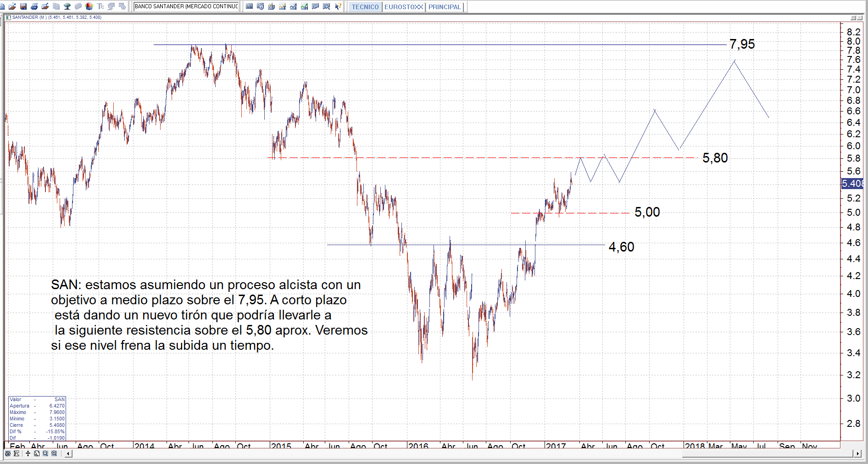The image size is (868, 464).
Task: Open the PRINCIPAL tab
Action: pos(445,7)
